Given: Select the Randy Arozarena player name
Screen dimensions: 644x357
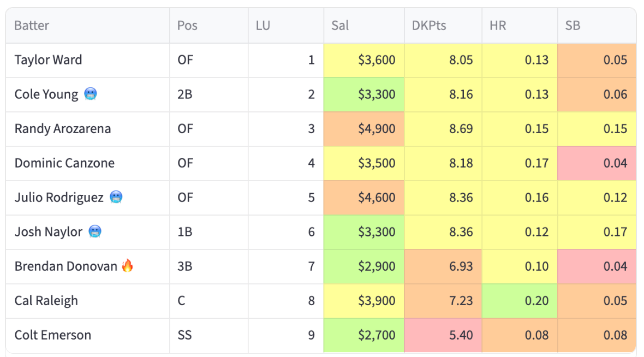Looking at the screenshot, I should tap(63, 129).
